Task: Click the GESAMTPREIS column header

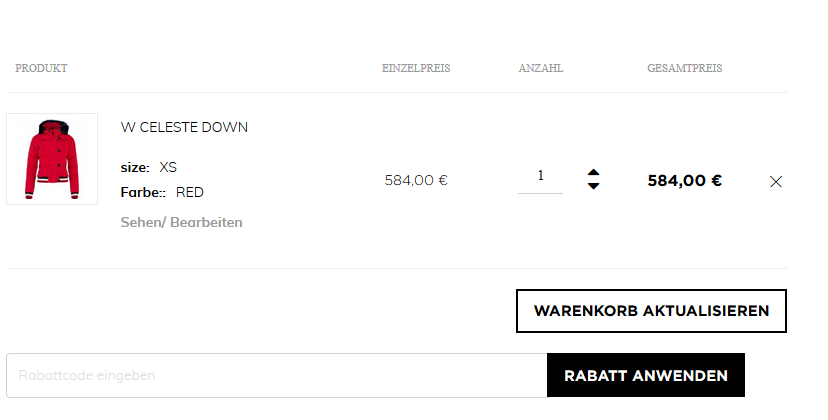Action: (x=684, y=68)
